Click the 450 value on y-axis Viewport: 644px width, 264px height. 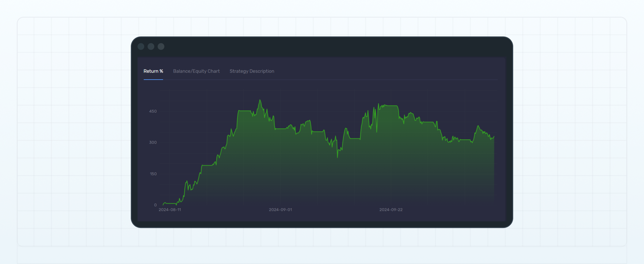click(153, 111)
